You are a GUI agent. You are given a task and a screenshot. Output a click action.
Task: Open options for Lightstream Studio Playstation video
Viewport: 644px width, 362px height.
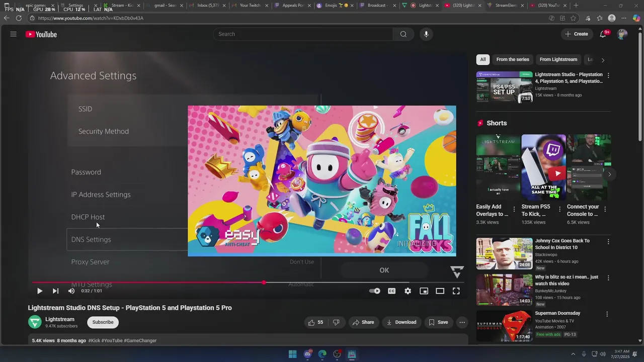pyautogui.click(x=608, y=75)
